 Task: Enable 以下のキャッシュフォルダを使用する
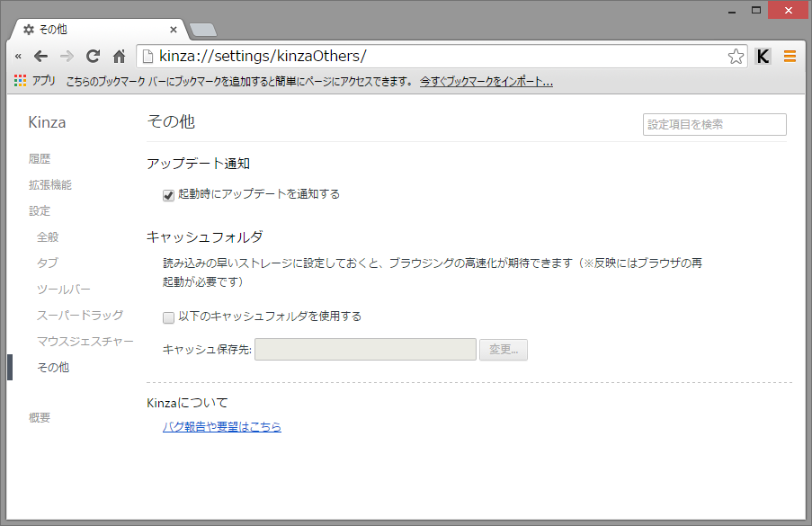click(x=168, y=317)
